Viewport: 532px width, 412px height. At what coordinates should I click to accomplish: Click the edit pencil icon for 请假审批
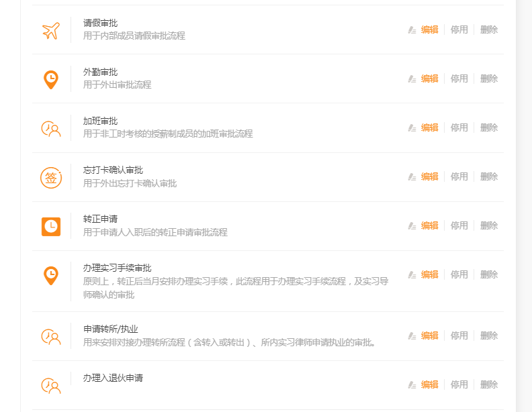pos(412,30)
